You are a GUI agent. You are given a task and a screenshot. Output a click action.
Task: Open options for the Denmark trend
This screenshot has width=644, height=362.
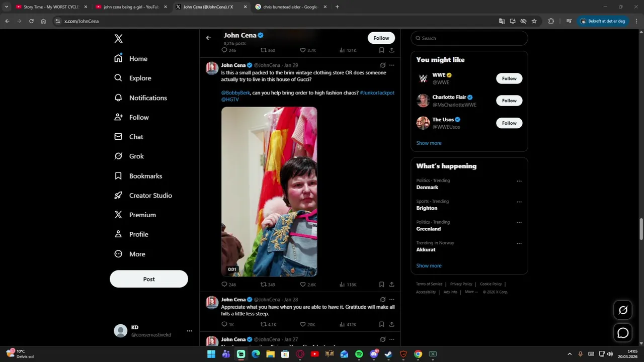pos(519,181)
